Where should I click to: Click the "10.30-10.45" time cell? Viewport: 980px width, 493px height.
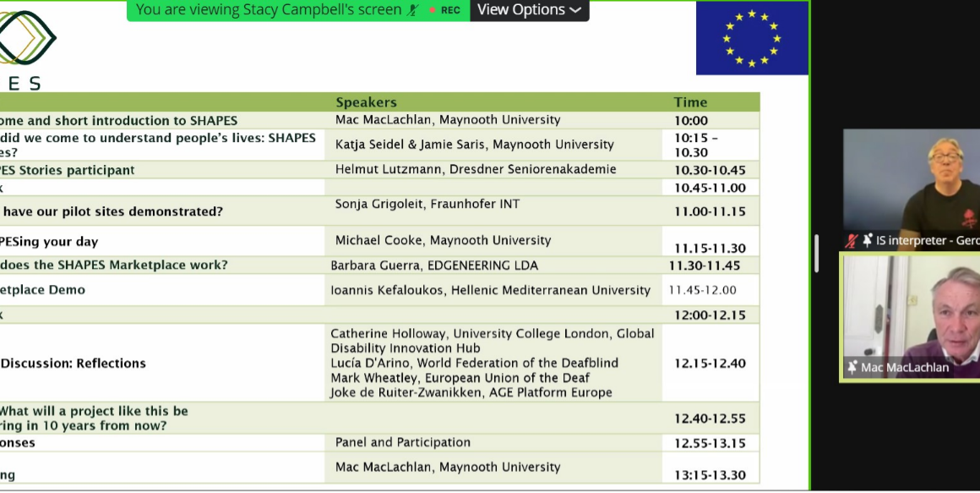pyautogui.click(x=710, y=170)
